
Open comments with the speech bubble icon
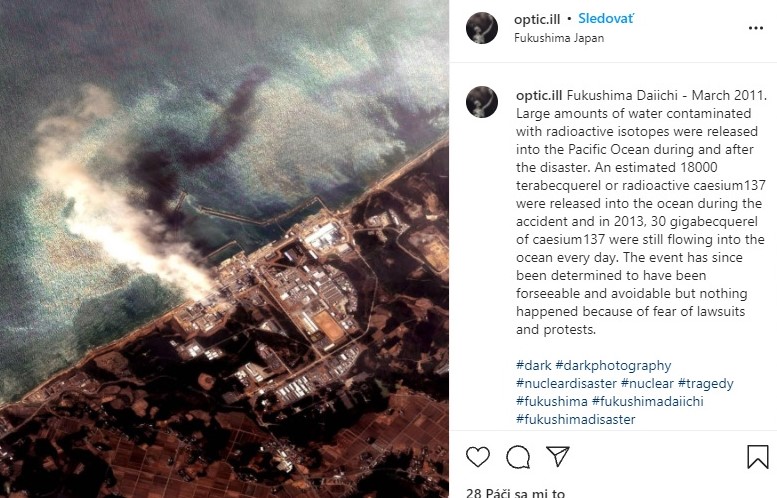518,456
